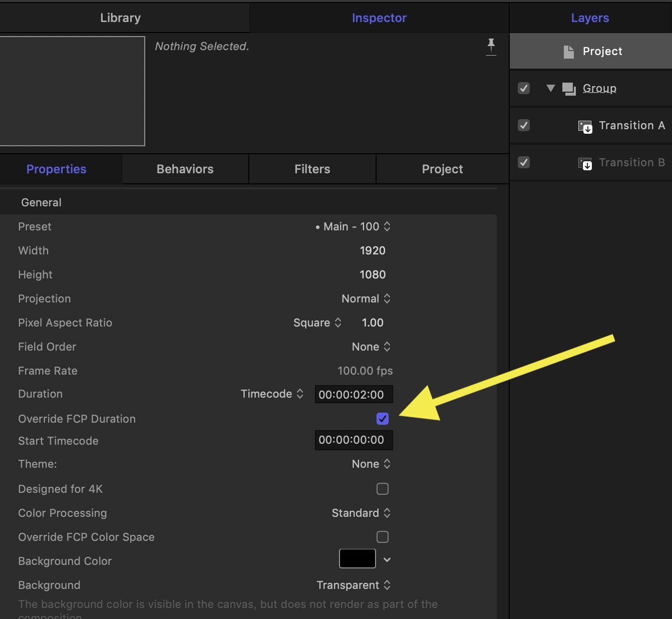Screen dimensions: 672x619
Task: Click the Group layer stack icon
Action: tap(569, 89)
